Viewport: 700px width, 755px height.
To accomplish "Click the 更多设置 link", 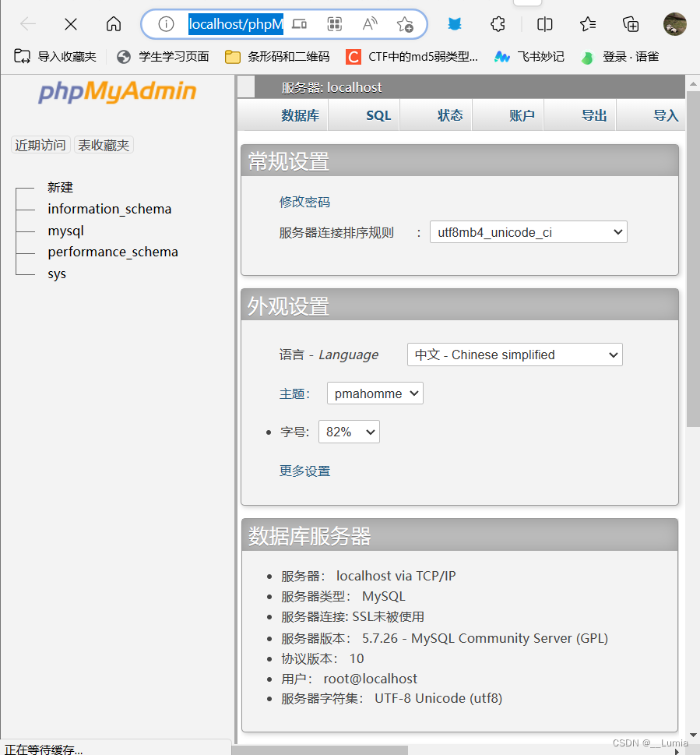I will tap(304, 471).
